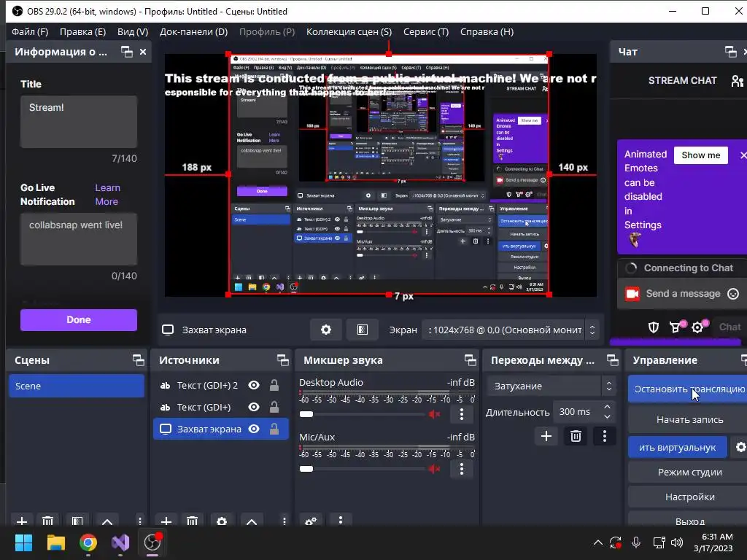747x560 pixels.
Task: Click Остановить трансляцию button
Action: click(688, 389)
